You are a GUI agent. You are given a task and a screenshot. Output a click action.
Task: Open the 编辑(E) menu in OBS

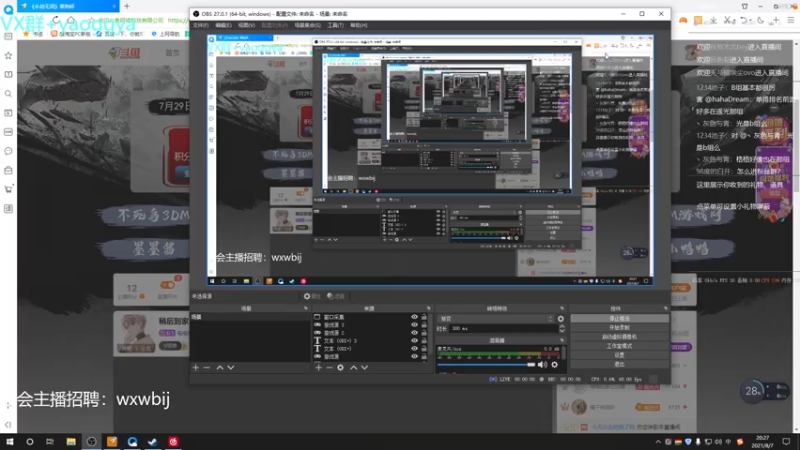coord(223,25)
